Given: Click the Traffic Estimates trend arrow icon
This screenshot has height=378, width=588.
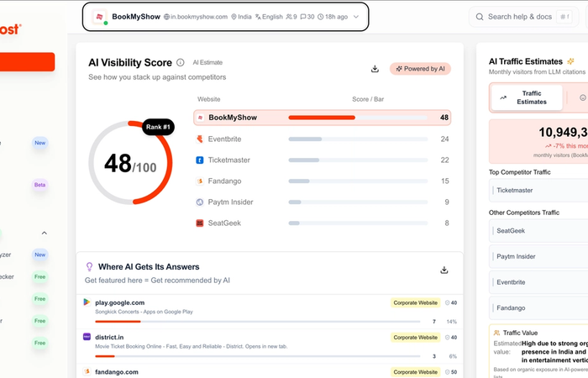Looking at the screenshot, I should [503, 98].
